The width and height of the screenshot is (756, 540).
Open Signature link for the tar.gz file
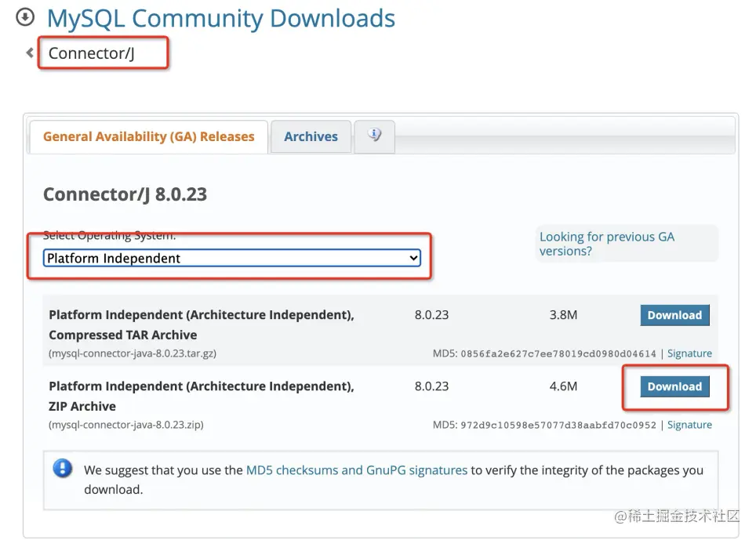[689, 353]
